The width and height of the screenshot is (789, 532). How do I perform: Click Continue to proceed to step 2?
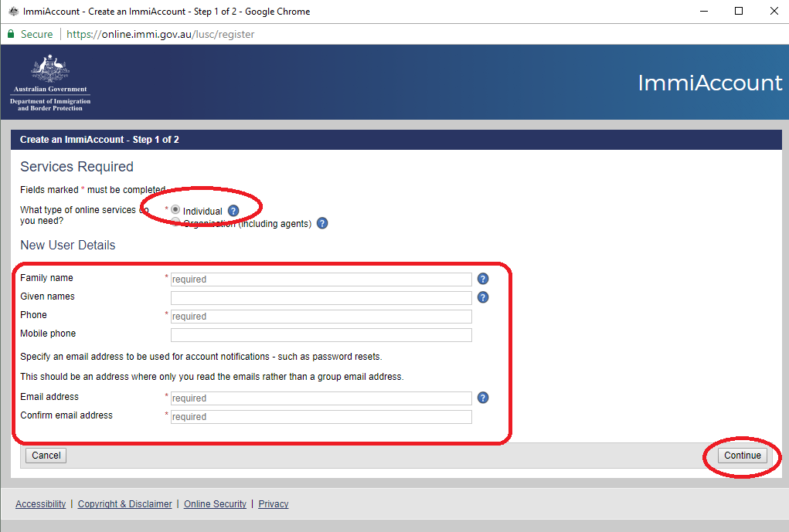coord(742,456)
